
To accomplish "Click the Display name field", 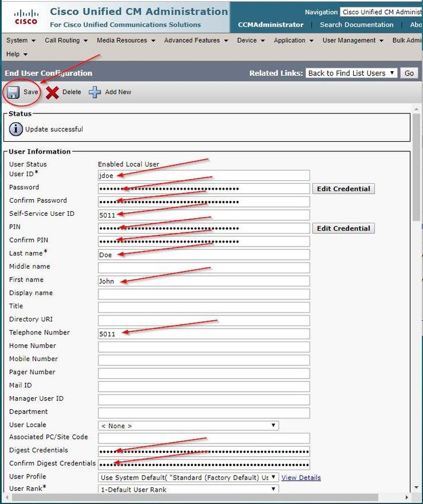I will (204, 294).
